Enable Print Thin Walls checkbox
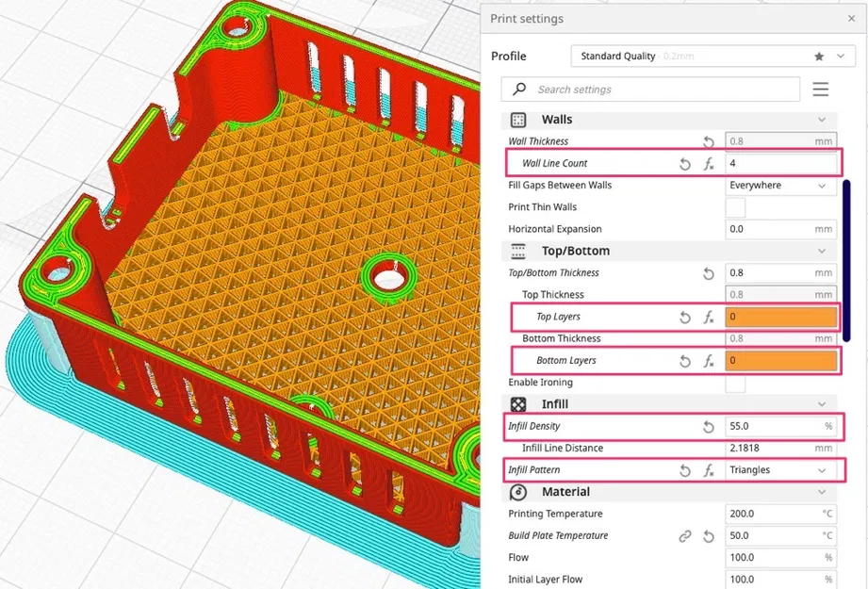Screen dimensions: 868x589 point(735,207)
